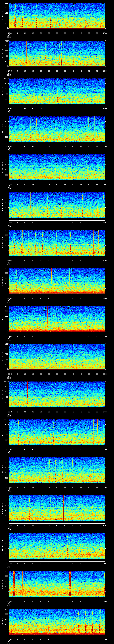
Task: Select the 26:00 end time label
Action: coord(105,374)
